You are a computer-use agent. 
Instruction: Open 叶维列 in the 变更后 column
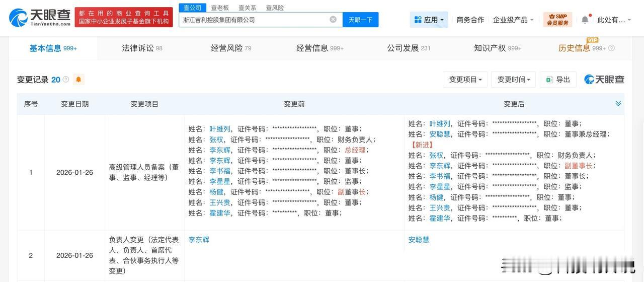click(x=440, y=123)
